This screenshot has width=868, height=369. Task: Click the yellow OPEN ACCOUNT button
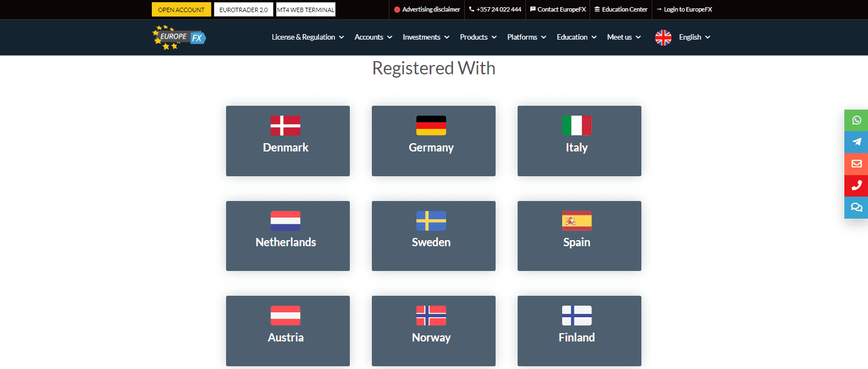tap(181, 10)
